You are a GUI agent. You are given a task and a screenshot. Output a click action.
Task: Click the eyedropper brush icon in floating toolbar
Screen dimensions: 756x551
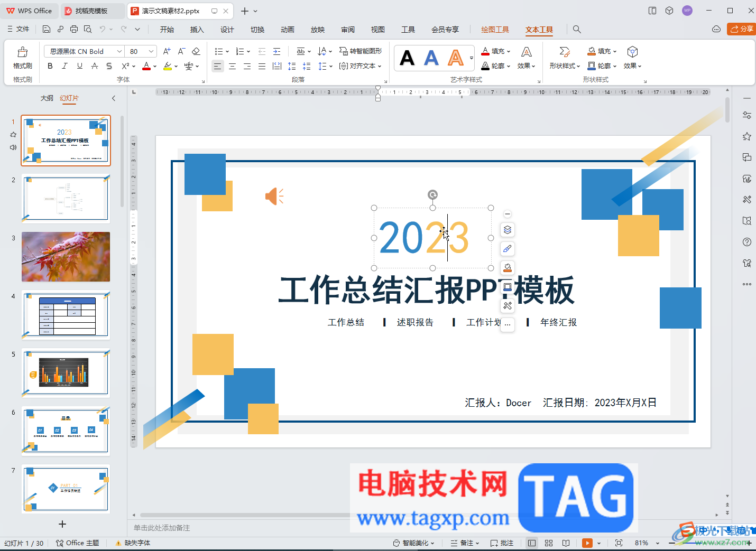click(508, 249)
